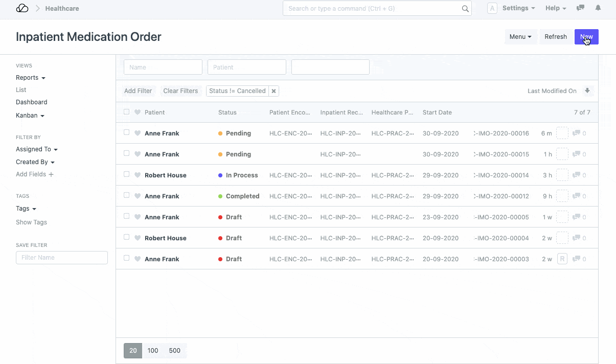Click the cloud home logo icon

click(x=22, y=8)
